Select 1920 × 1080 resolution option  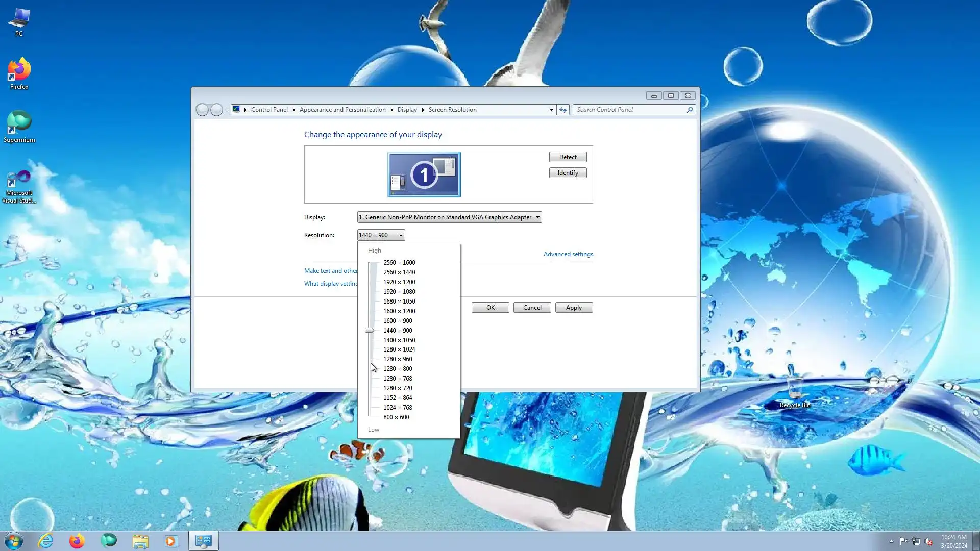coord(399,292)
